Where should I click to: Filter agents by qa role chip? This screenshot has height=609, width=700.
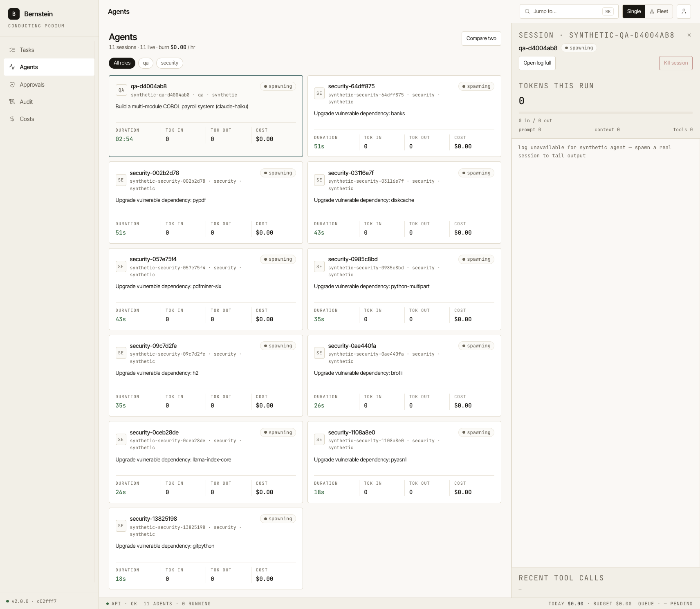pos(146,63)
